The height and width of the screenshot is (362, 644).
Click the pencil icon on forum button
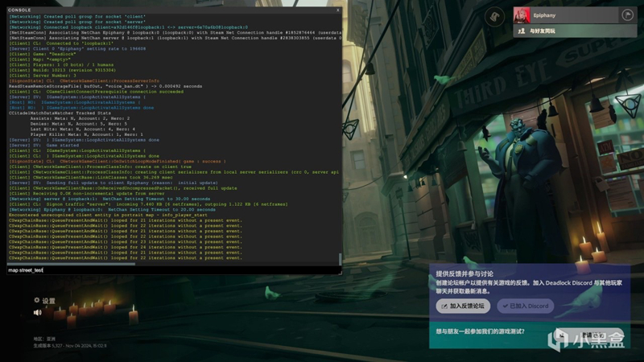pyautogui.click(x=444, y=306)
